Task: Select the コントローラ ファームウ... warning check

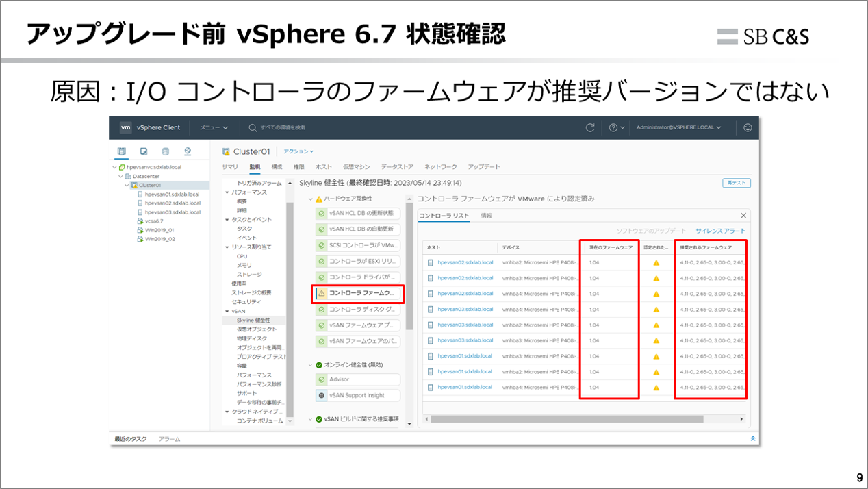Action: point(358,293)
